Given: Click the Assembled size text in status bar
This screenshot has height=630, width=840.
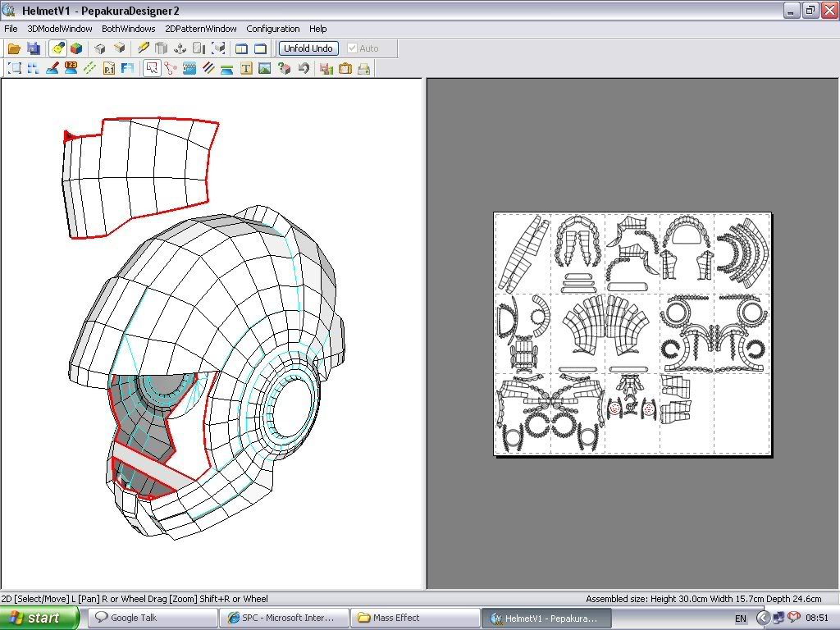Looking at the screenshot, I should coord(703,599).
